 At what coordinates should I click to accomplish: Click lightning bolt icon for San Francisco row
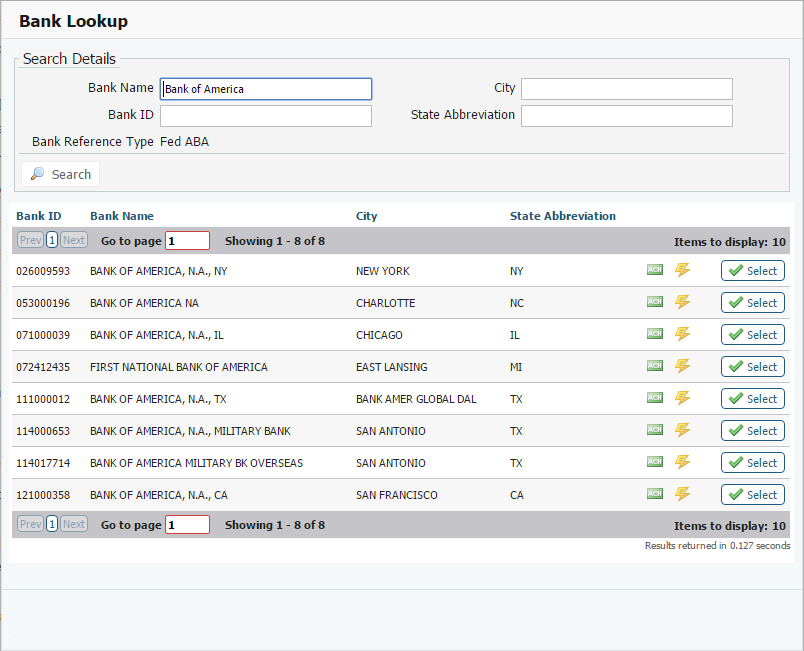click(682, 494)
